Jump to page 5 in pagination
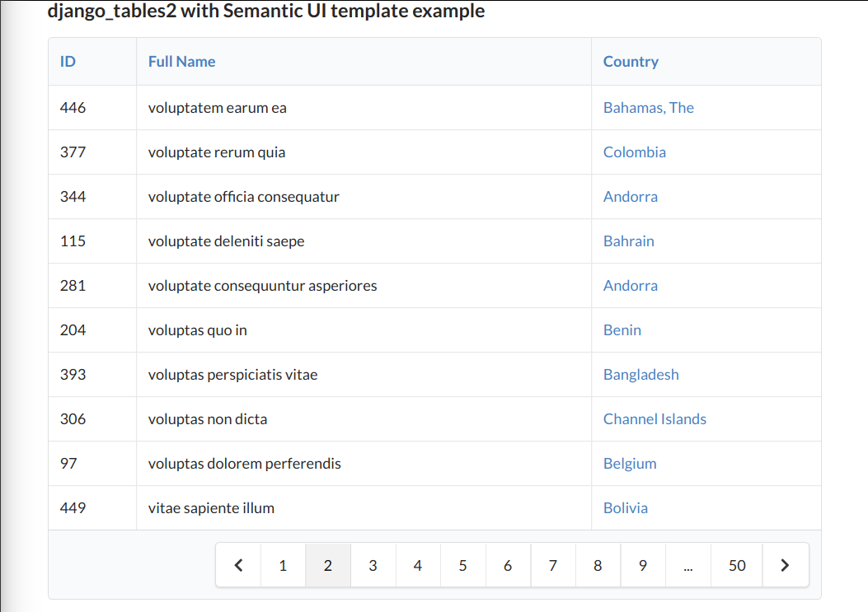This screenshot has height=612, width=868. (x=462, y=565)
